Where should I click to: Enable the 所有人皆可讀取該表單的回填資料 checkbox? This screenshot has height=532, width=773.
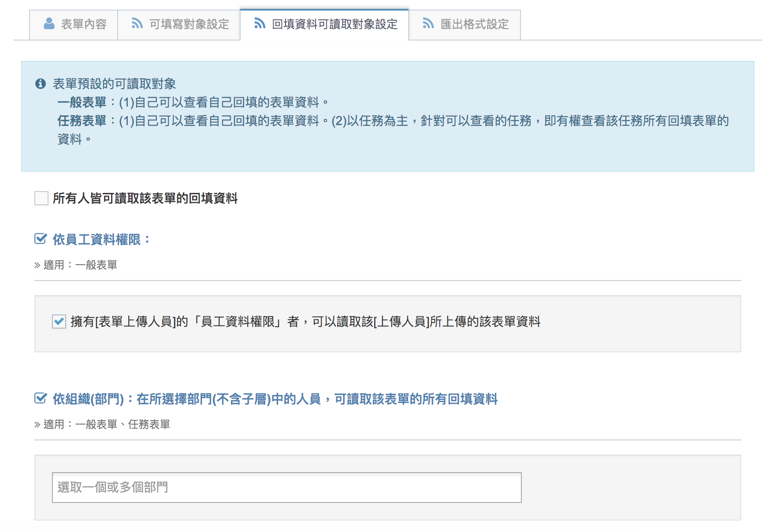coord(41,198)
